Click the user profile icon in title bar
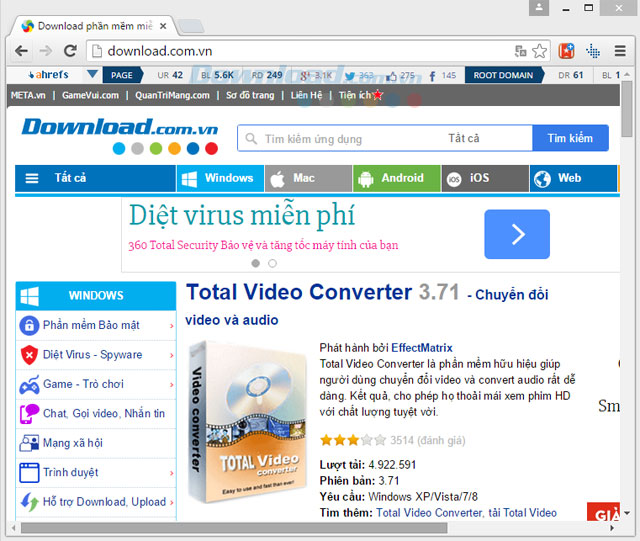The height and width of the screenshot is (541, 640). point(539,7)
